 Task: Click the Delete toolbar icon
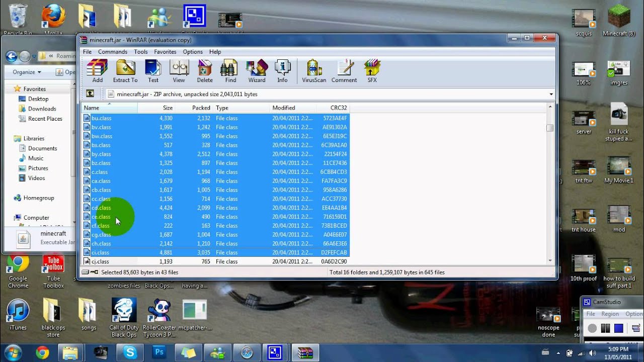point(205,71)
